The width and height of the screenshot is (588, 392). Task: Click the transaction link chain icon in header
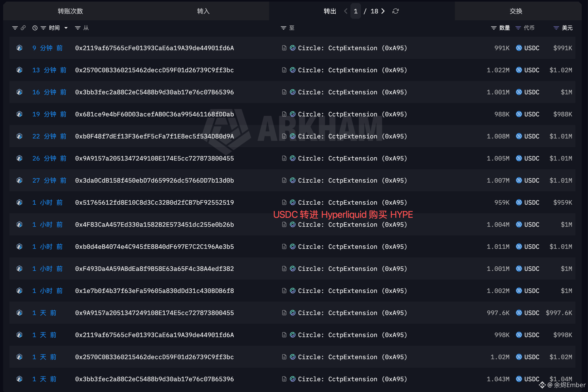(x=23, y=28)
